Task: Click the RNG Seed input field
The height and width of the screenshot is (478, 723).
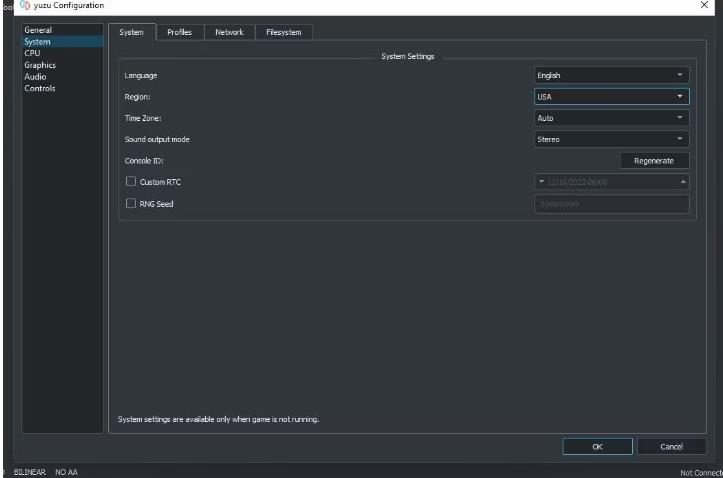Action: click(612, 204)
